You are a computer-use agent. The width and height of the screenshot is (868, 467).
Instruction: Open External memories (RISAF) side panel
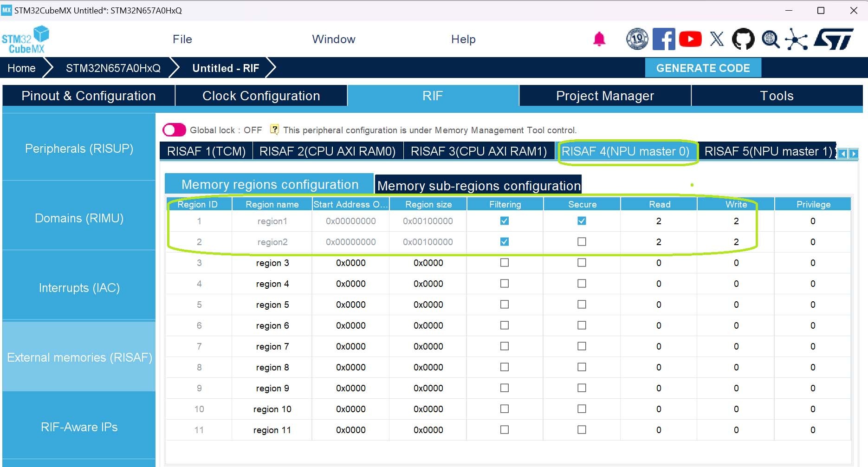[x=79, y=357]
